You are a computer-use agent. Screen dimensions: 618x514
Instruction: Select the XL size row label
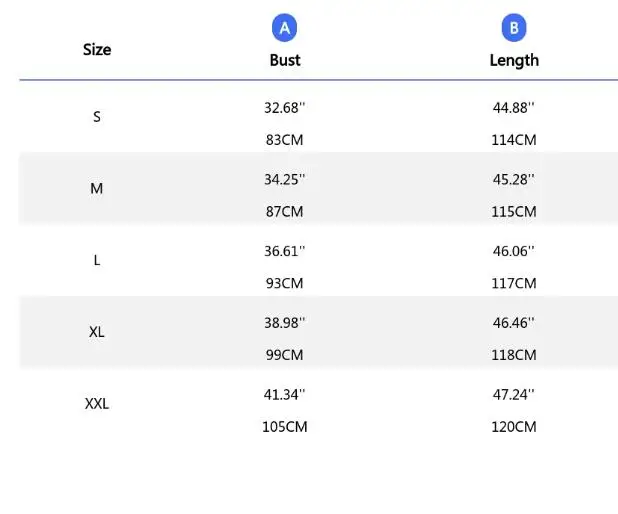click(x=97, y=331)
